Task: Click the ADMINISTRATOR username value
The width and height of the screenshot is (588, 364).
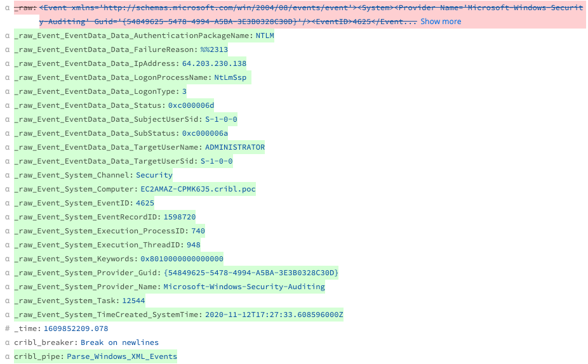Action: (234, 147)
